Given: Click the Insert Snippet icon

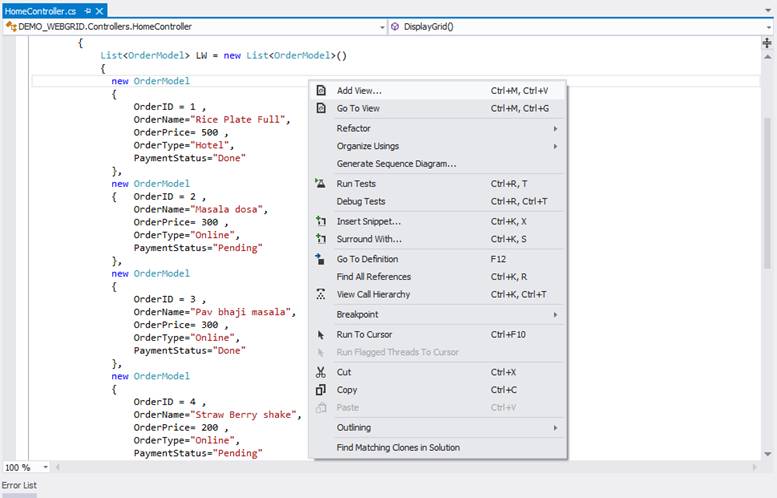Looking at the screenshot, I should point(321,221).
